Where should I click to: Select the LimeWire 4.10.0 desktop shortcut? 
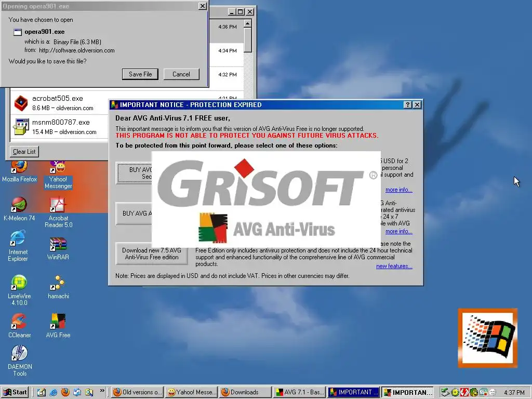(19, 290)
